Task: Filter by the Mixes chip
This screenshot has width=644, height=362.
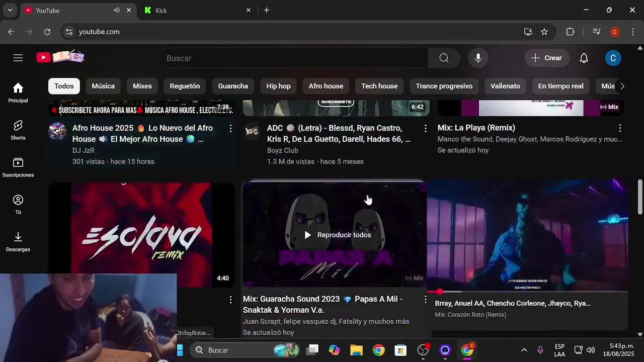Action: 142,86
